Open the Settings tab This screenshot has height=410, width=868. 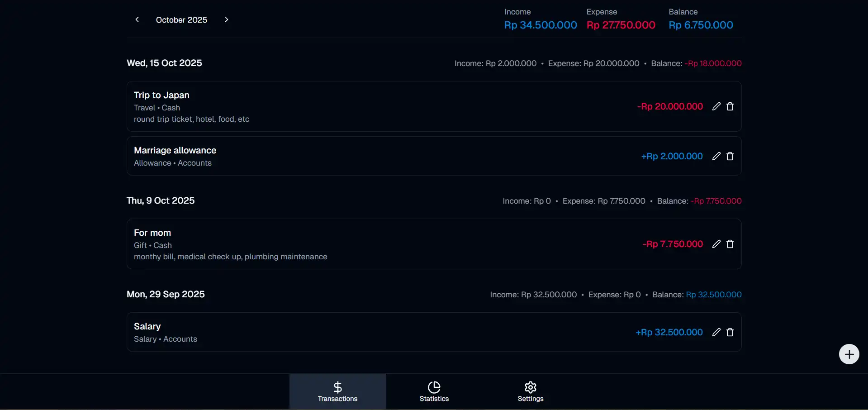click(530, 391)
